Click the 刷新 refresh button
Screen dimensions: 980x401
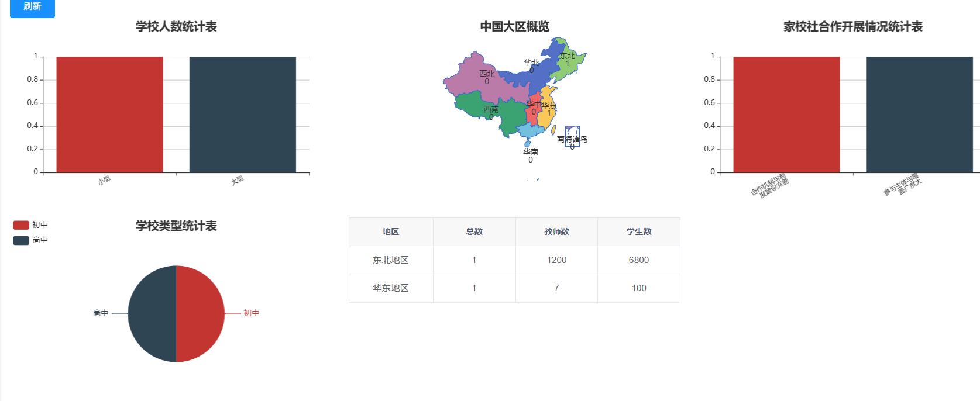(x=32, y=7)
